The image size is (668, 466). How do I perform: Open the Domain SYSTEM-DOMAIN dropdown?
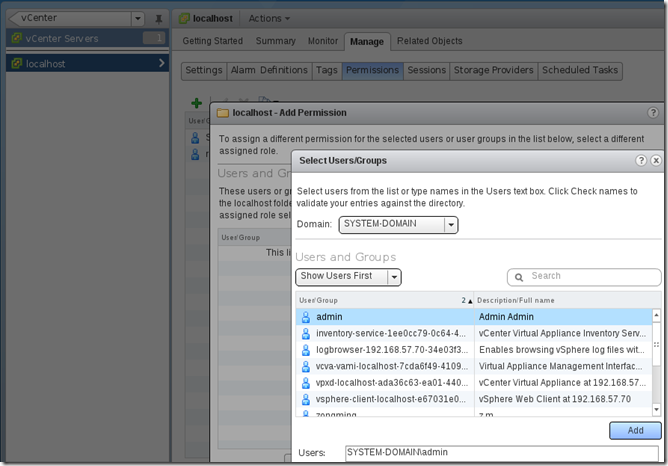(398, 224)
